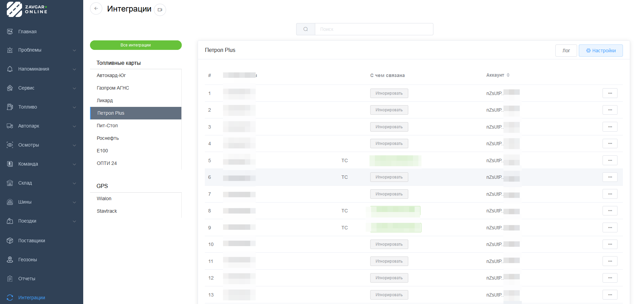Click Игнорировать in row 13
The width and height of the screenshot is (644, 304).
pos(389,295)
